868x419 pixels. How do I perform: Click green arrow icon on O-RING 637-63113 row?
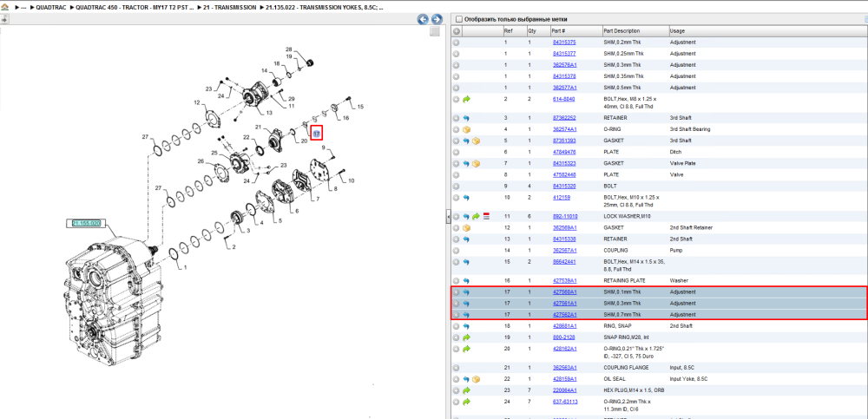coord(466,402)
